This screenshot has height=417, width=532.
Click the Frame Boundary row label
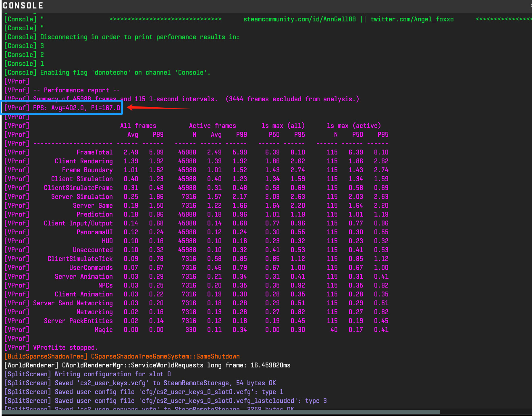pos(87,170)
